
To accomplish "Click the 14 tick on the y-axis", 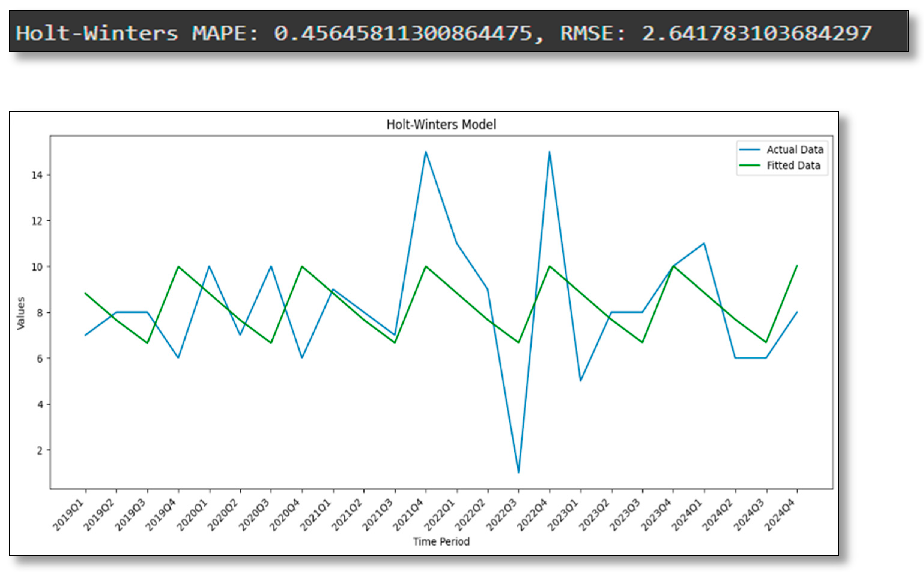I will (37, 175).
